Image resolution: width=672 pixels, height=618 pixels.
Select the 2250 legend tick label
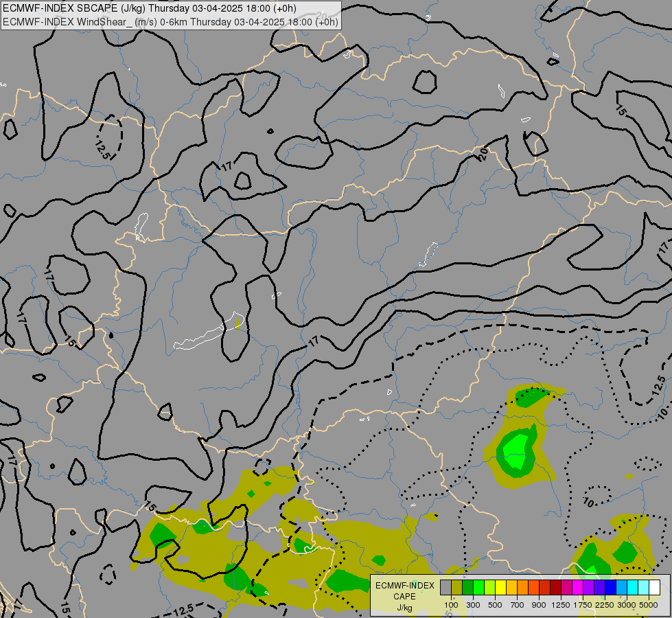click(605, 605)
